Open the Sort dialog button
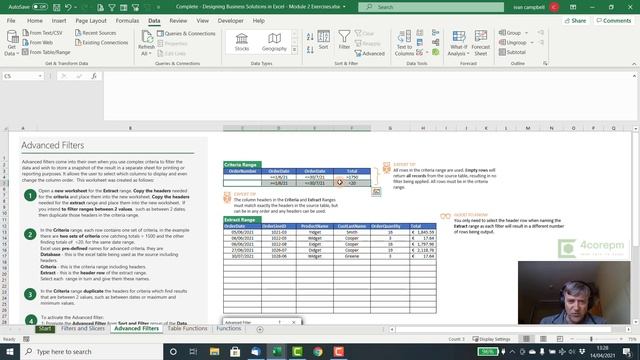The height and width of the screenshot is (360, 640). point(324,40)
